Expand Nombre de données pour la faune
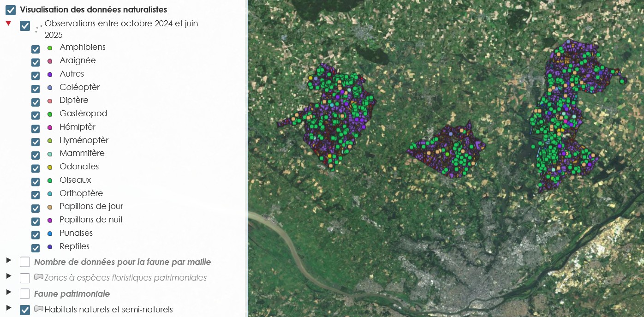The height and width of the screenshot is (317, 644). click(x=8, y=260)
